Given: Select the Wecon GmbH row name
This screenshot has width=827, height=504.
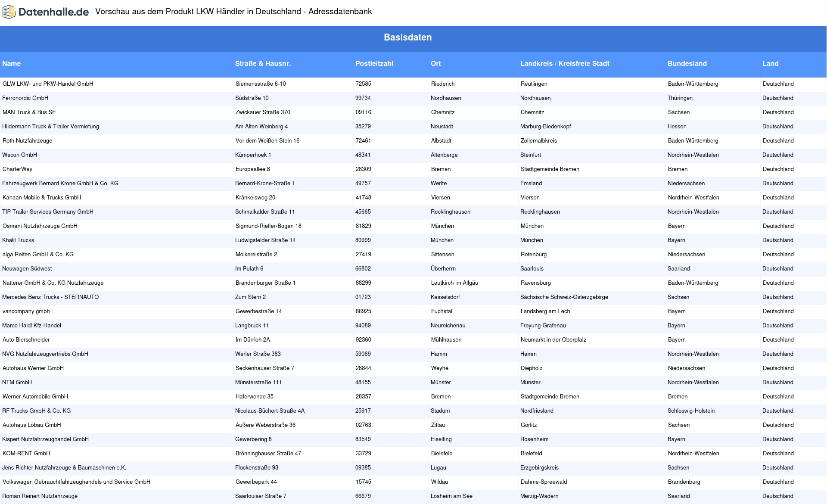Looking at the screenshot, I should (20, 155).
